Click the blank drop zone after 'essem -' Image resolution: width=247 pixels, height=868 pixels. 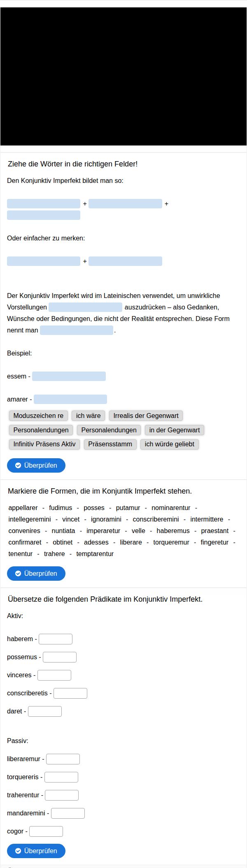click(69, 376)
